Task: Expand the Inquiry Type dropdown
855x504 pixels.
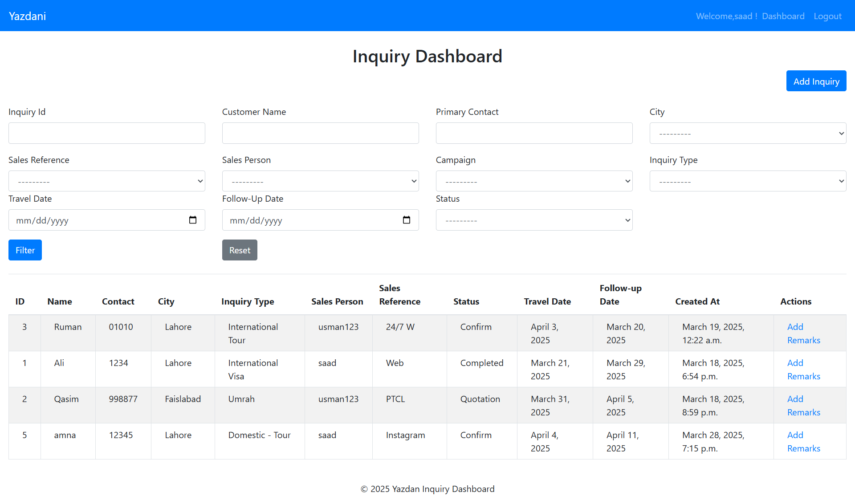Action: coord(748,181)
